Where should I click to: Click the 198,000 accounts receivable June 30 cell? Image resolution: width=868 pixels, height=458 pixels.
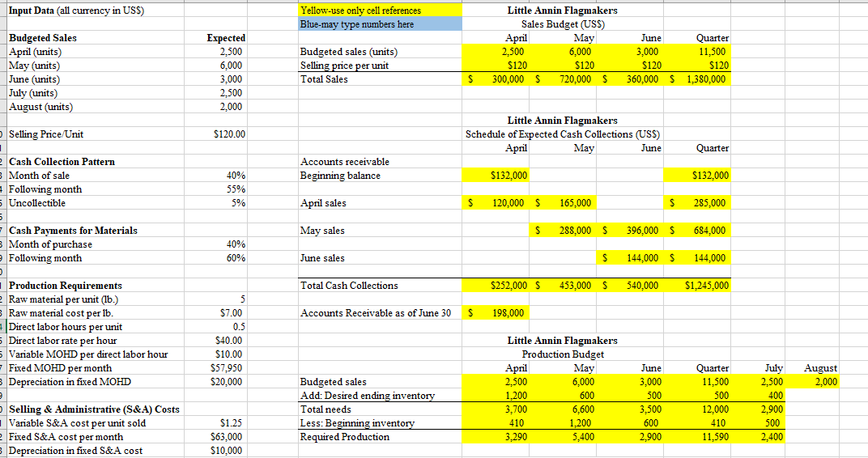pos(496,313)
